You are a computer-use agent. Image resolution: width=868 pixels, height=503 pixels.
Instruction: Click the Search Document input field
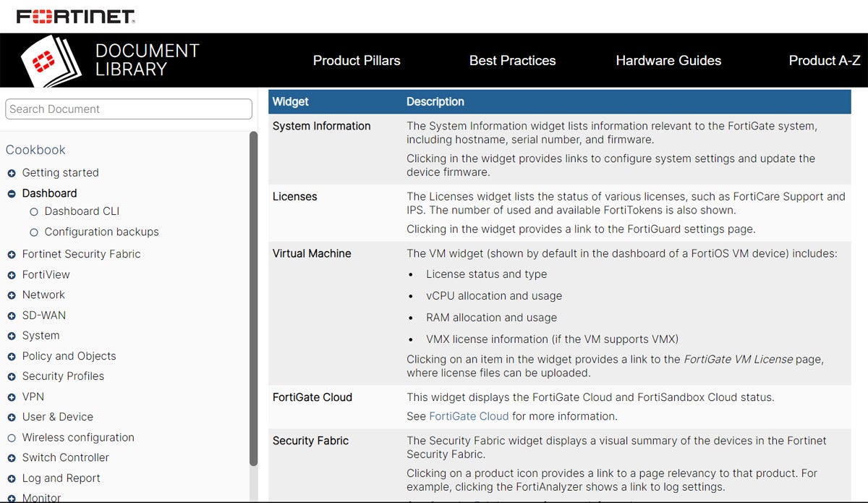point(129,109)
